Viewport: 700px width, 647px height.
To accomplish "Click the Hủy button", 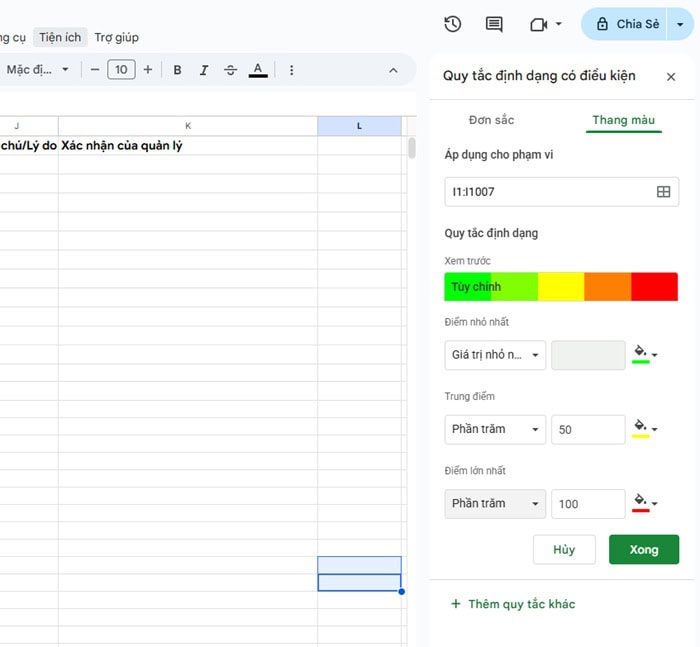I will (564, 549).
